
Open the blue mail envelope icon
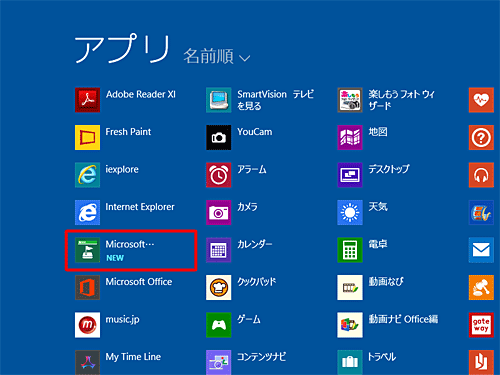(x=481, y=250)
